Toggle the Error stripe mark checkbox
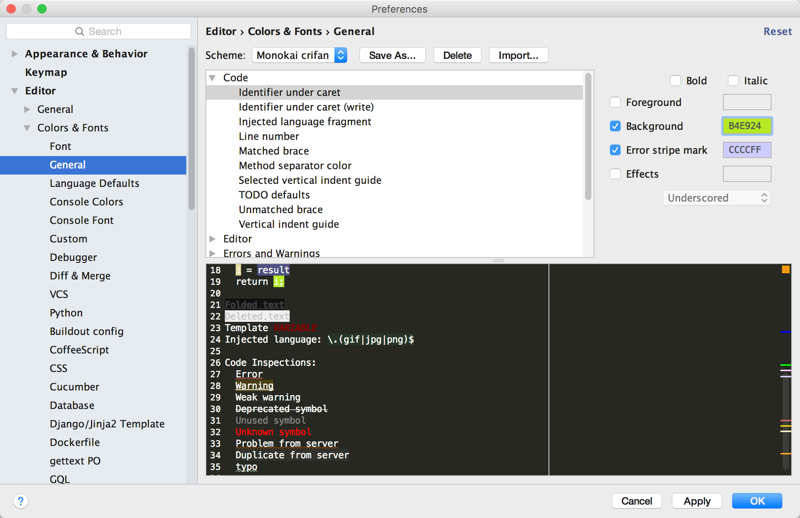The height and width of the screenshot is (518, 800). point(615,150)
